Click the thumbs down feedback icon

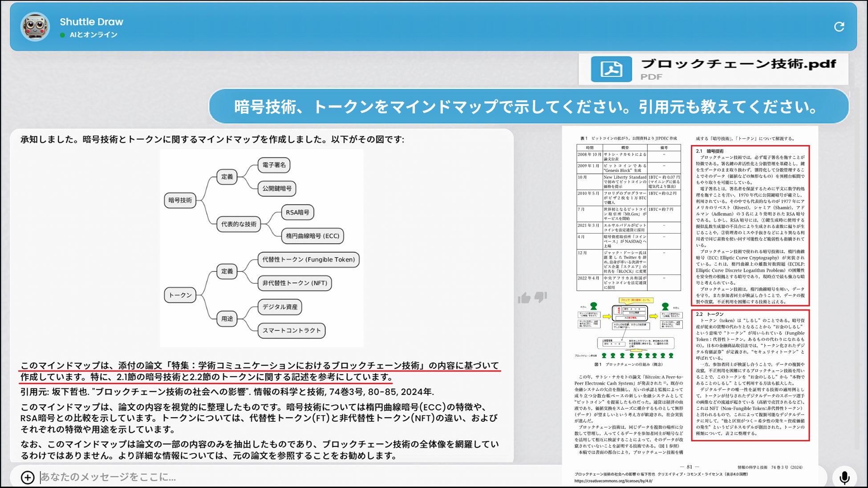(x=541, y=297)
